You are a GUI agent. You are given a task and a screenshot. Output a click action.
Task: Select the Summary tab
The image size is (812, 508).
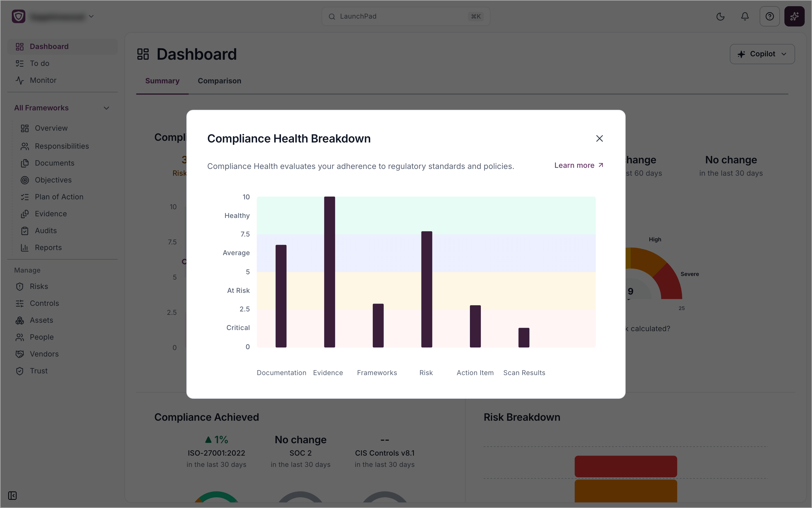(x=162, y=81)
